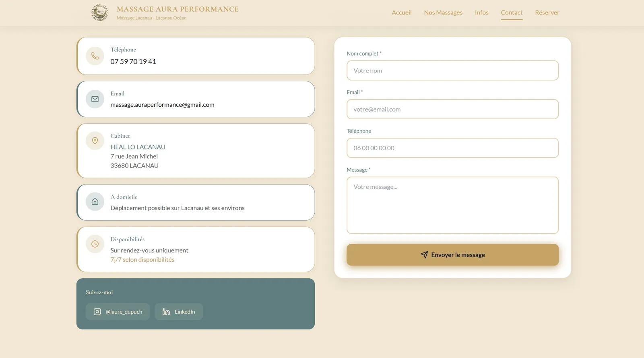
Task: Click the Massage Aura Performance logo
Action: tap(99, 12)
